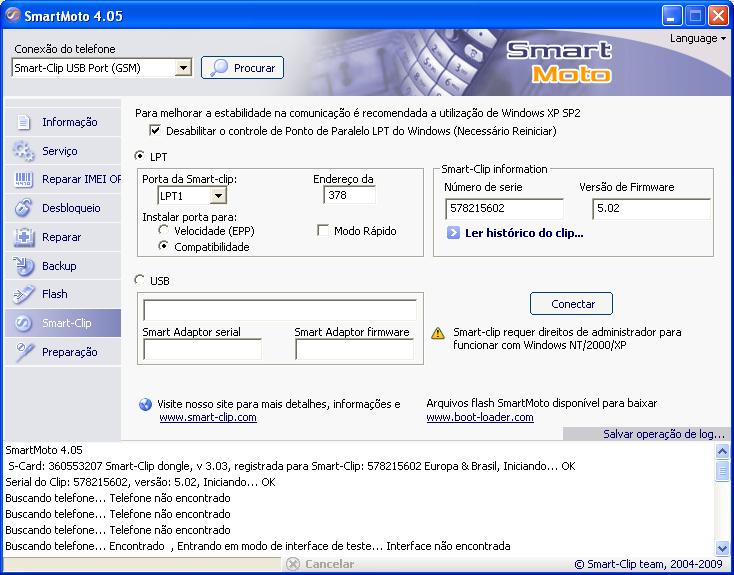Open the Language menu
734x575 pixels.
pos(697,38)
